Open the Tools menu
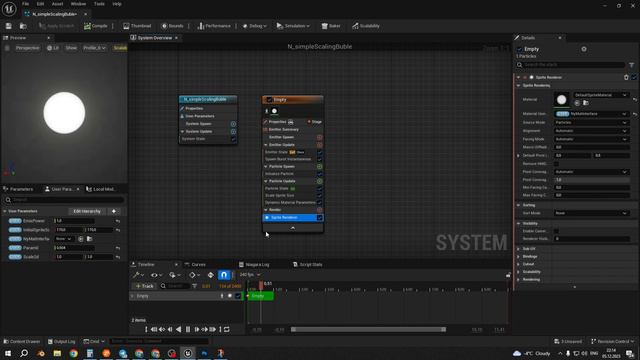The width and height of the screenshot is (640, 360). tap(99, 4)
